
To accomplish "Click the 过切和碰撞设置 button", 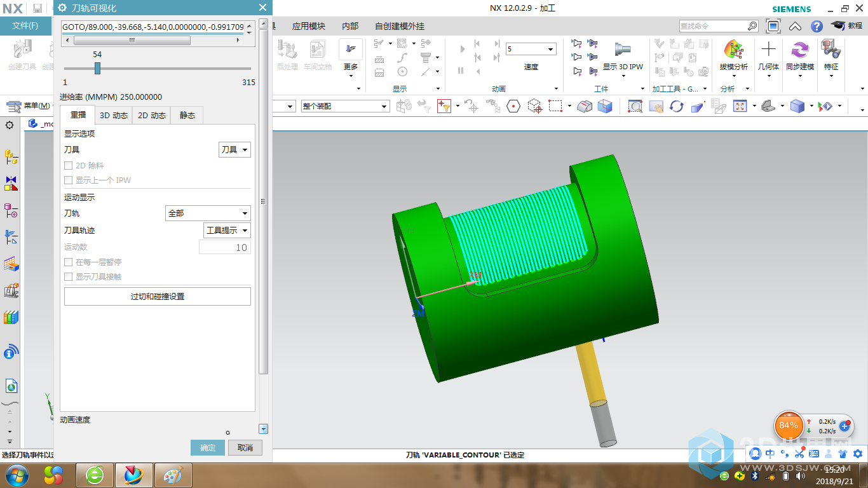I will tap(158, 296).
